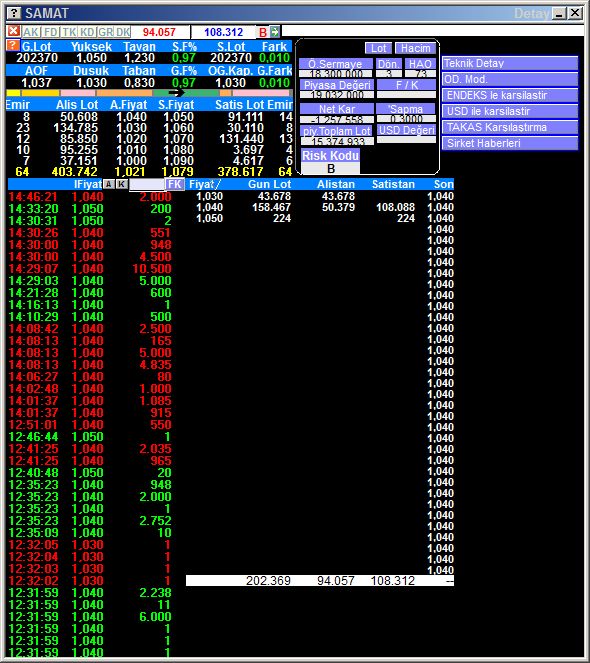The image size is (590, 663).
Task: Toggle the K filter in trade list header
Action: pyautogui.click(x=122, y=184)
